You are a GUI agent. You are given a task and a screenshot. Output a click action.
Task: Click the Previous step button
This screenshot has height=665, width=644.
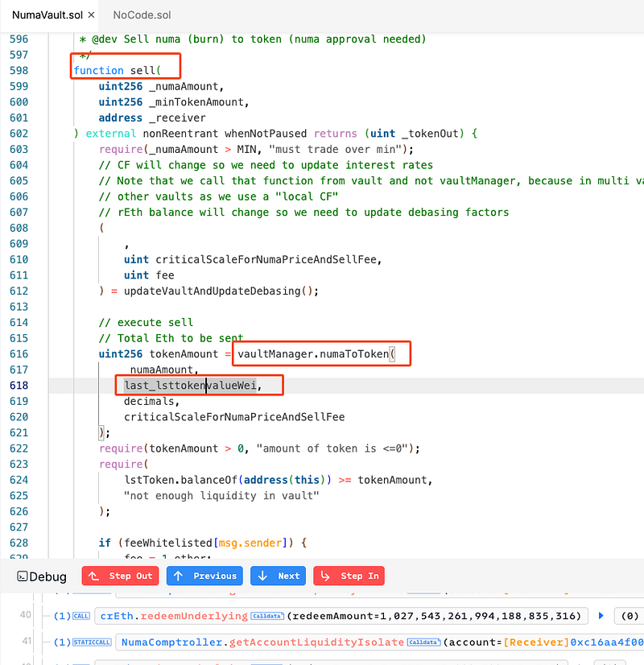point(205,576)
